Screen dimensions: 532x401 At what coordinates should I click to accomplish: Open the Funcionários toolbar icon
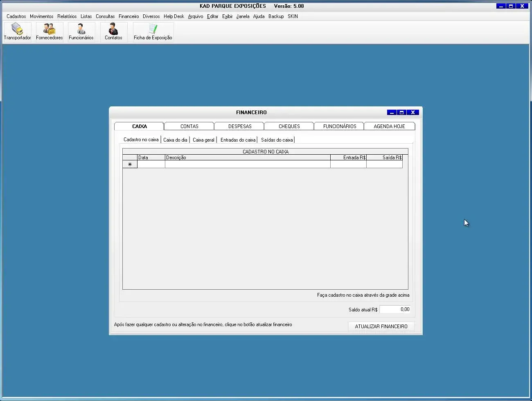click(81, 32)
